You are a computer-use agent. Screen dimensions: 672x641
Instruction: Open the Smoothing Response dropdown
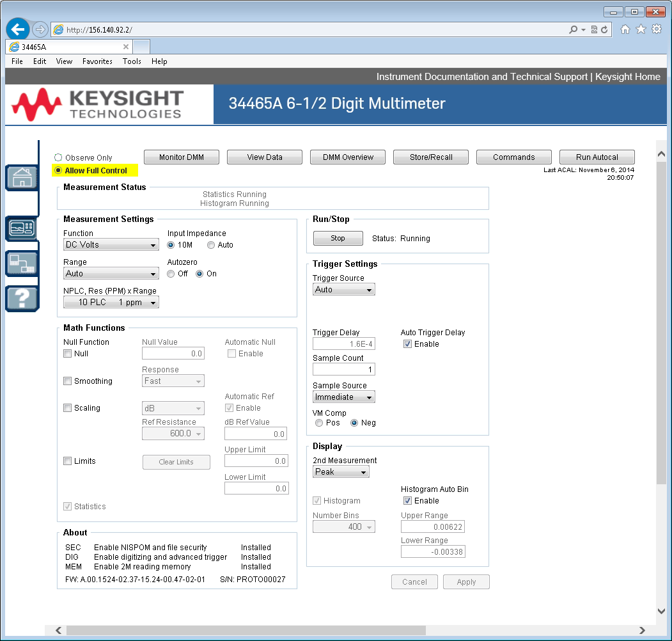click(173, 381)
